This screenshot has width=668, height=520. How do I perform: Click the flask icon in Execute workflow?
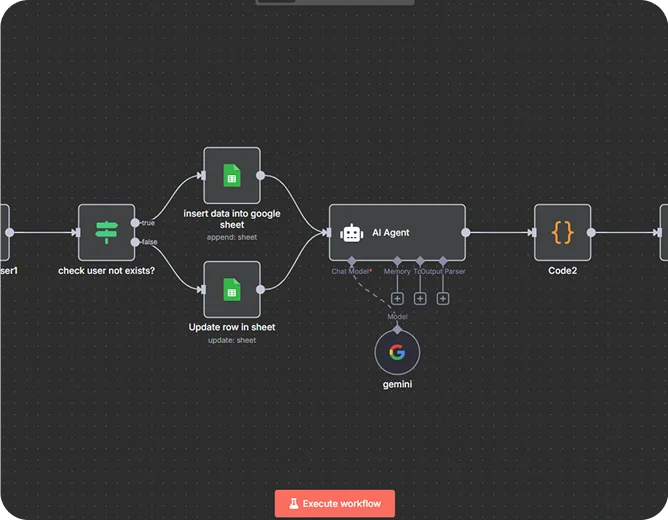294,504
